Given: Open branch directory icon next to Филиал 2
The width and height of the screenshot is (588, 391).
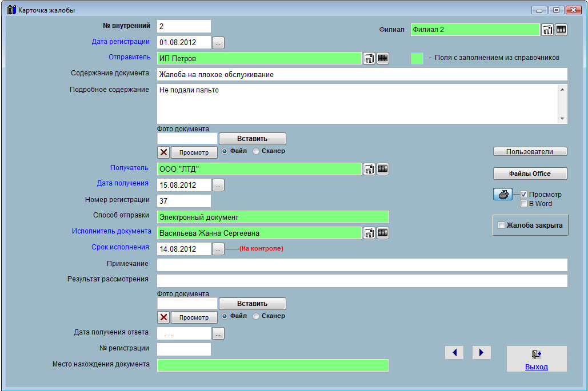Looking at the screenshot, I should click(547, 30).
